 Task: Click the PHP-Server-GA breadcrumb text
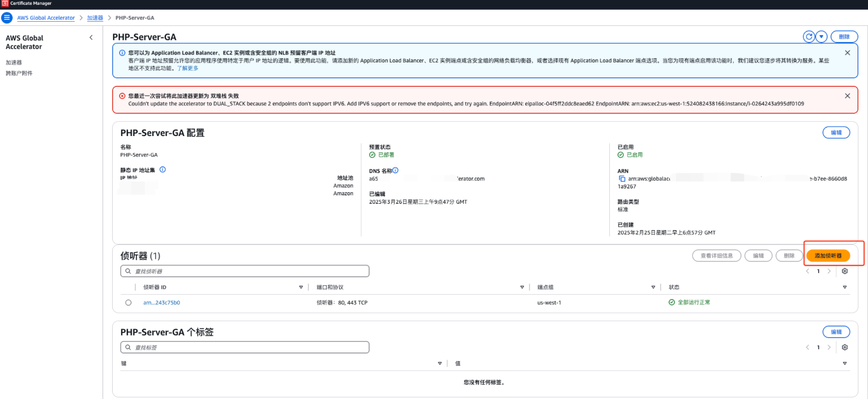135,18
